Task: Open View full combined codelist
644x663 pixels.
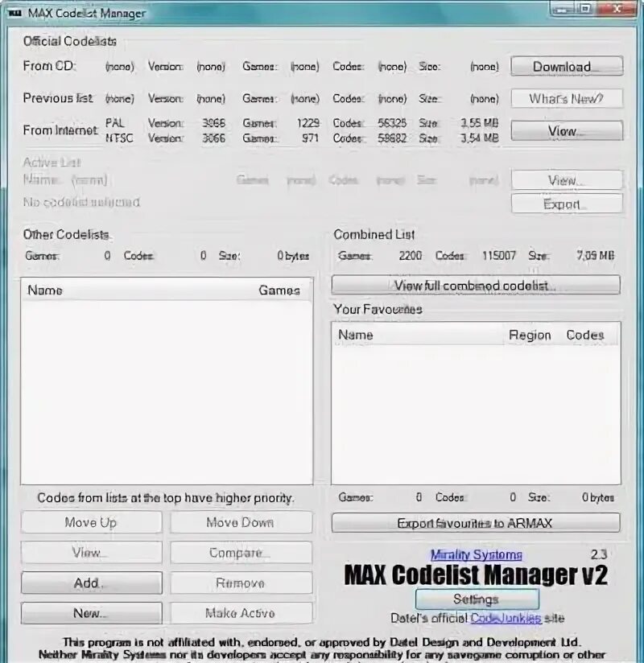Action: point(476,286)
